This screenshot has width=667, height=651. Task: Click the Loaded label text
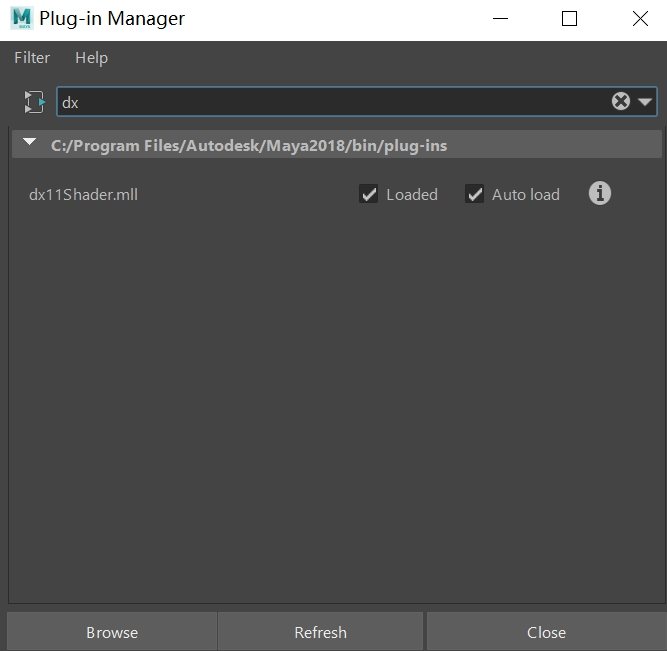[412, 194]
